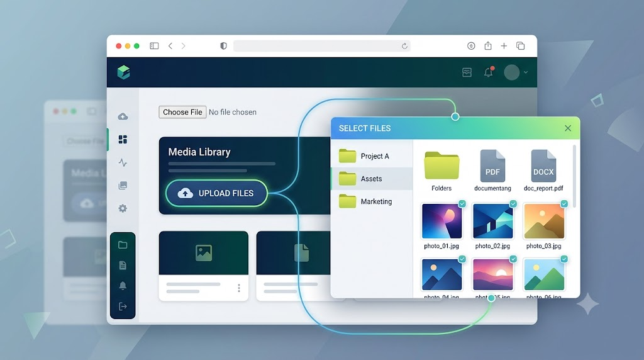644x360 pixels.
Task: Open the image gallery sidebar icon
Action: pyautogui.click(x=123, y=185)
